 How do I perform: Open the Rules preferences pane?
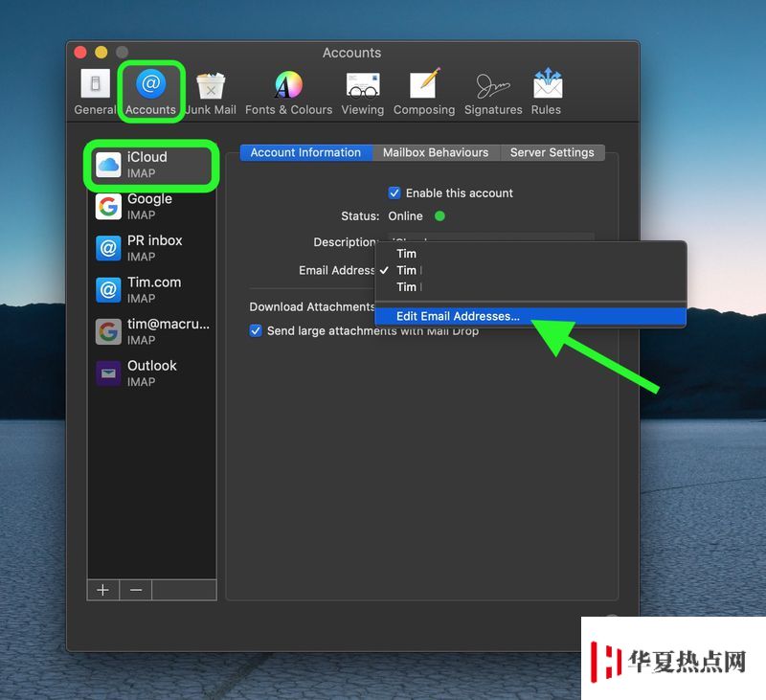click(546, 92)
